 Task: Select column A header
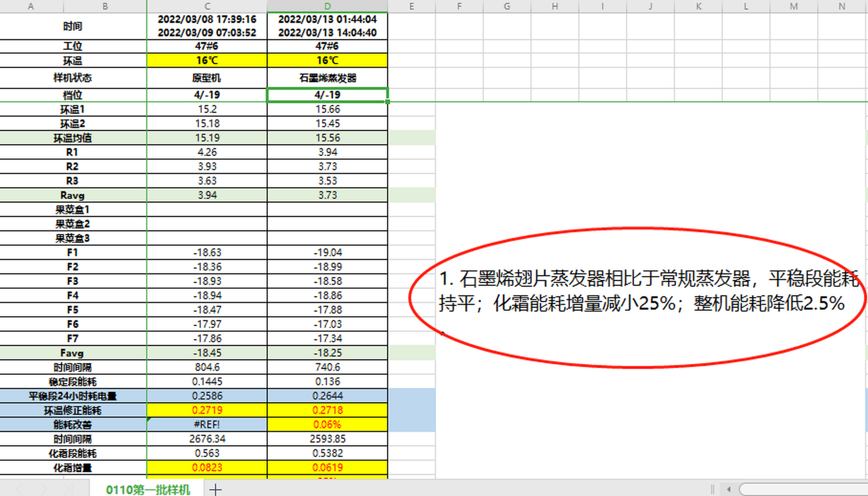click(x=31, y=6)
